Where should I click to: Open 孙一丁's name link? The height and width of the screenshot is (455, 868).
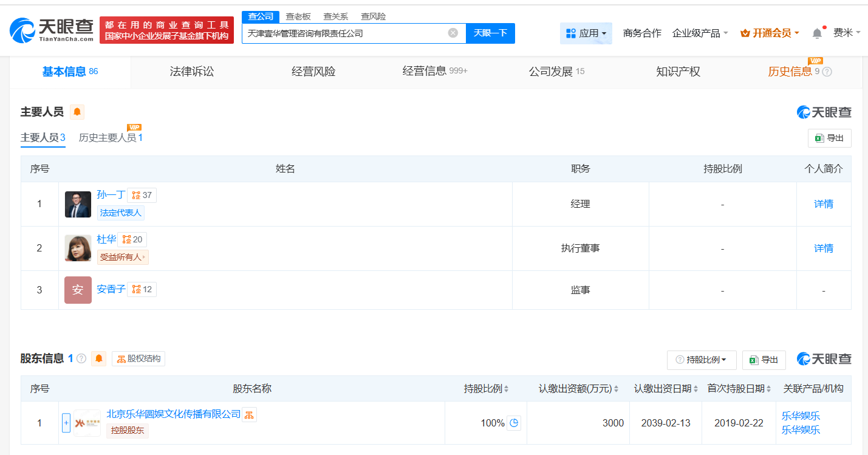pyautogui.click(x=111, y=195)
